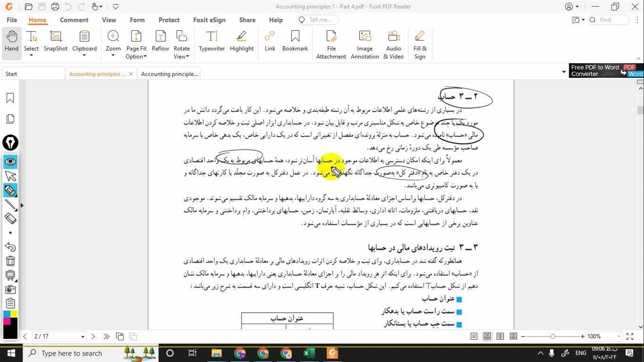Screen dimensions: 644x362
Task: Select the Fill & Sign tool
Action: tap(420, 44)
